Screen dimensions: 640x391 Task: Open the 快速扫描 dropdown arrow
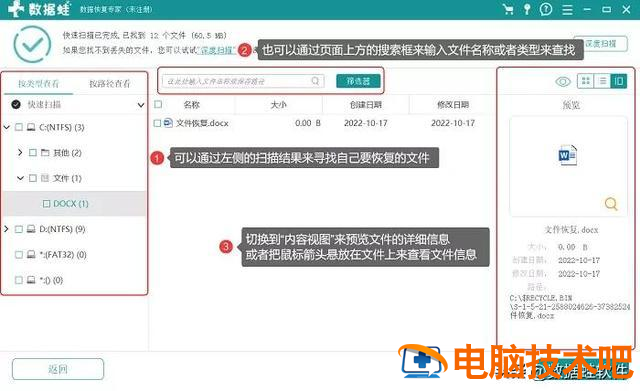click(140, 105)
